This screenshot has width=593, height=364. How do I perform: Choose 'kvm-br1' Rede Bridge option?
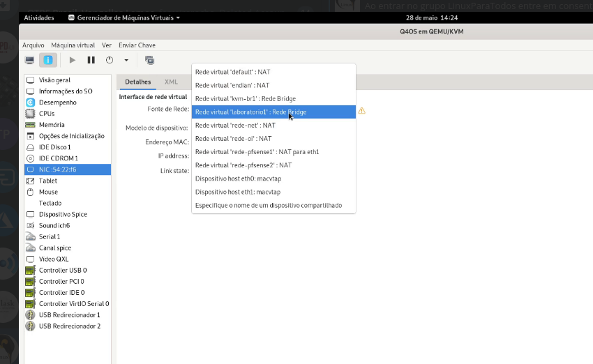tap(273, 98)
